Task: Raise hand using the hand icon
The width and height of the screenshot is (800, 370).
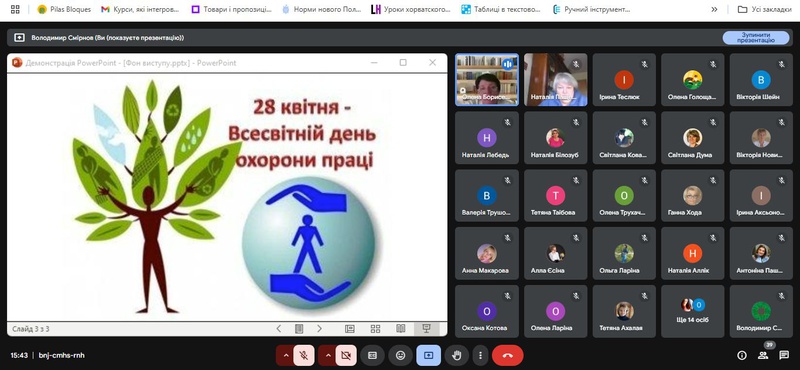Action: (458, 356)
